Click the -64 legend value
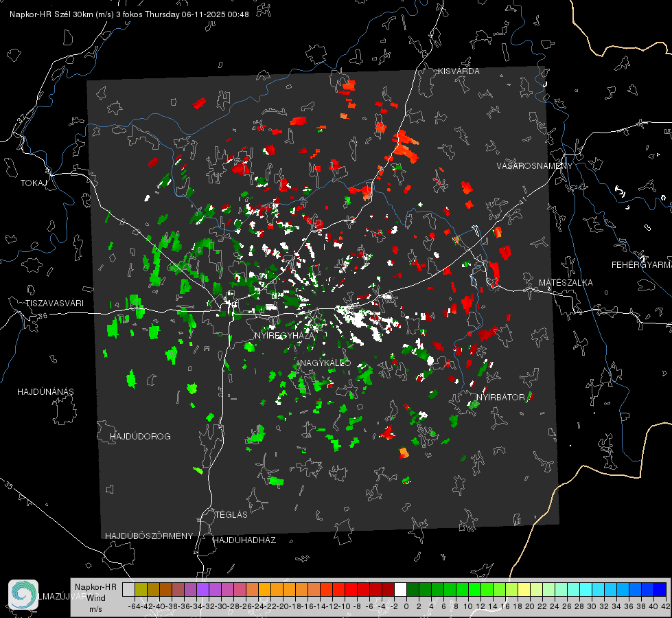Screen dimensions: 672x618 pyautogui.click(x=134, y=606)
